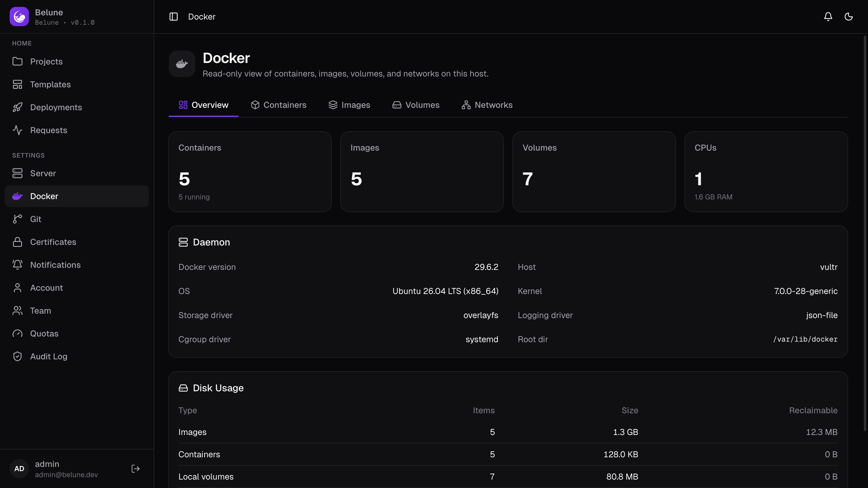
Task: Select the Overview tab
Action: click(203, 105)
